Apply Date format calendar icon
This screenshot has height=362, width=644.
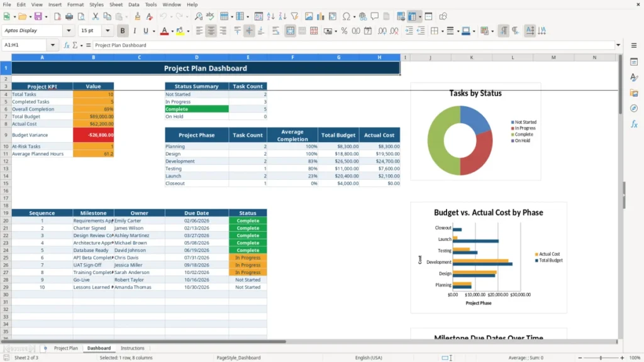pos(368,31)
